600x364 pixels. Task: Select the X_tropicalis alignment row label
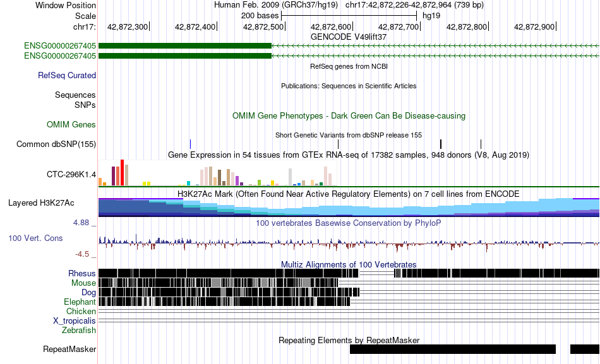75,321
